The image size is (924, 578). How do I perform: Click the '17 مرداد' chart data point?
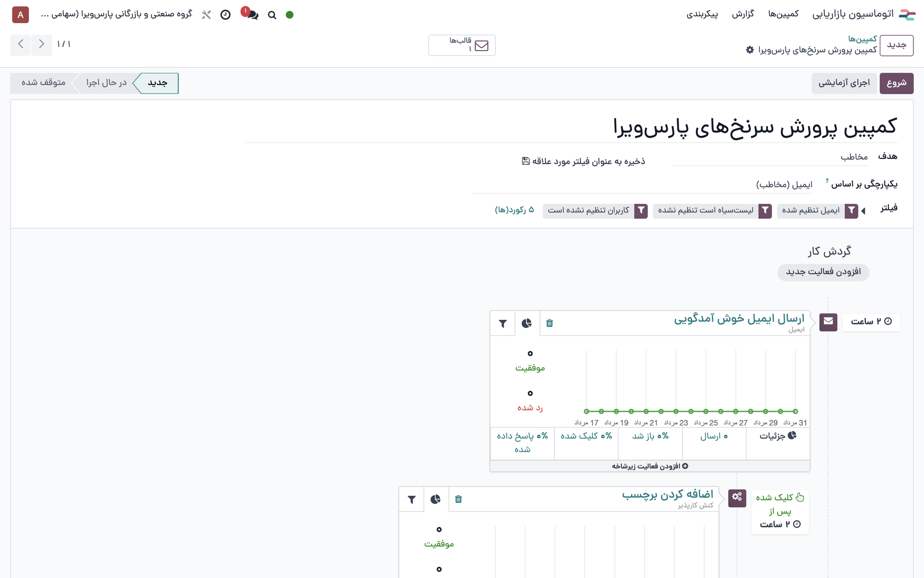[x=586, y=411]
